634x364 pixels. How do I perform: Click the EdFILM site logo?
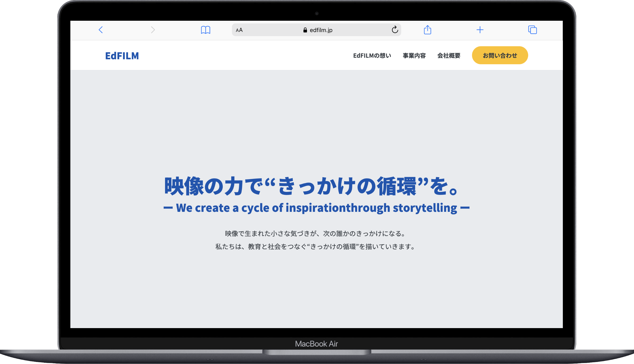122,56
